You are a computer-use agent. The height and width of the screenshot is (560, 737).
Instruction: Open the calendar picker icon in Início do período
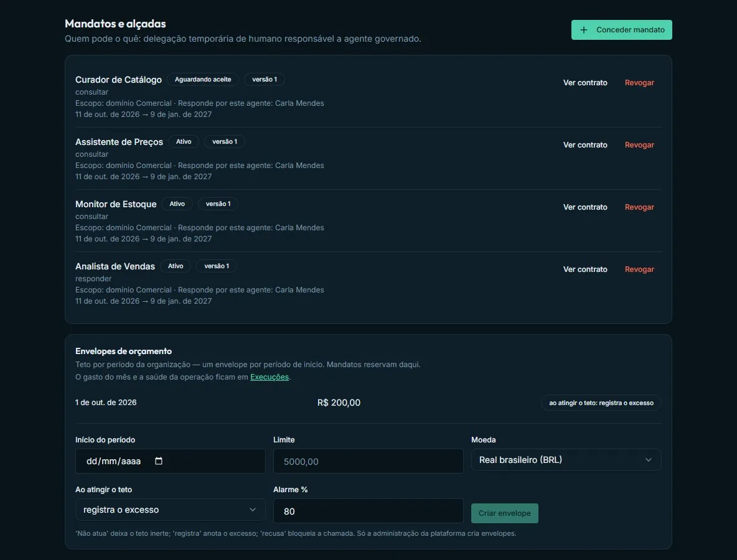click(x=159, y=461)
